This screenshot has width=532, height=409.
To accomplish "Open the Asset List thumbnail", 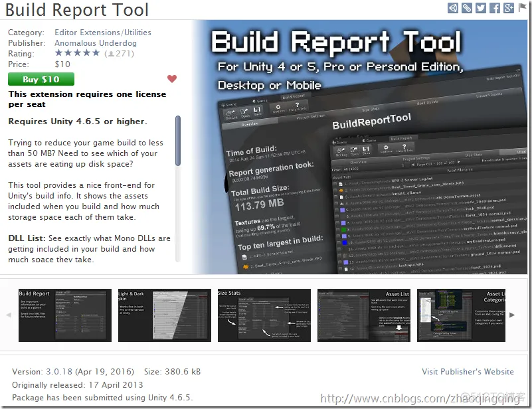I will 364,315.
